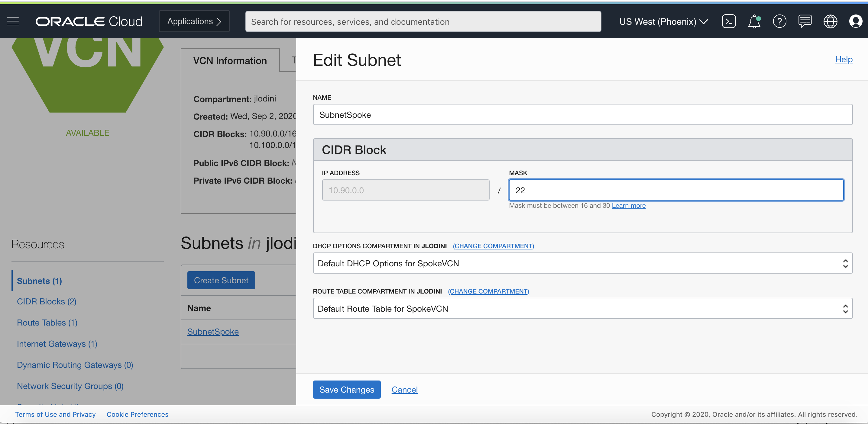Click the Cancel link
868x424 pixels.
point(404,390)
